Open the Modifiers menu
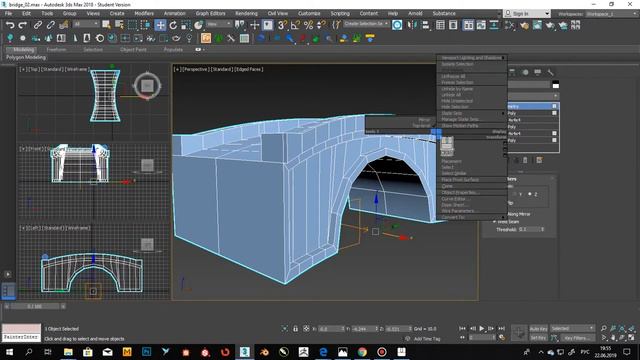 click(144, 13)
